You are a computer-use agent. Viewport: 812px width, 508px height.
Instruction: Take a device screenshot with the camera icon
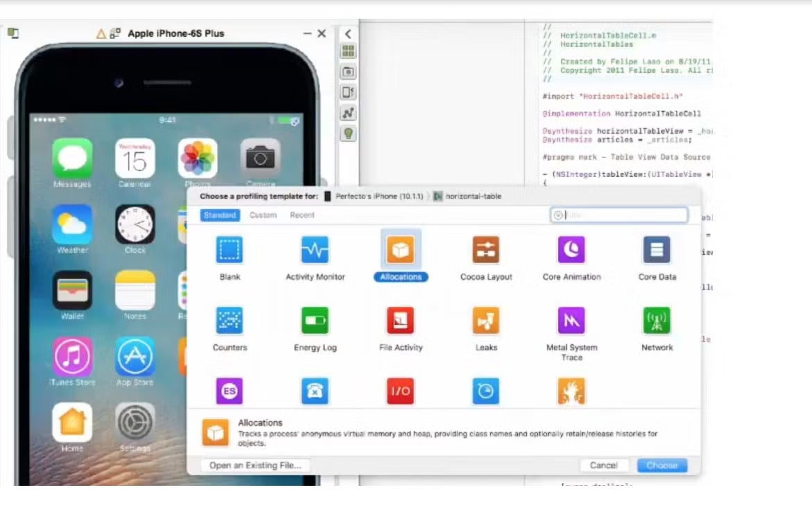pyautogui.click(x=348, y=71)
